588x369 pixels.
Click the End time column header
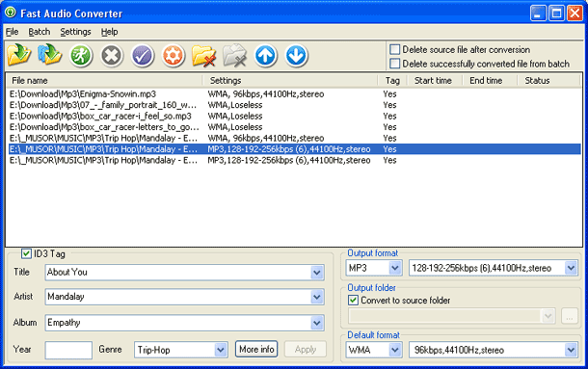tap(489, 80)
